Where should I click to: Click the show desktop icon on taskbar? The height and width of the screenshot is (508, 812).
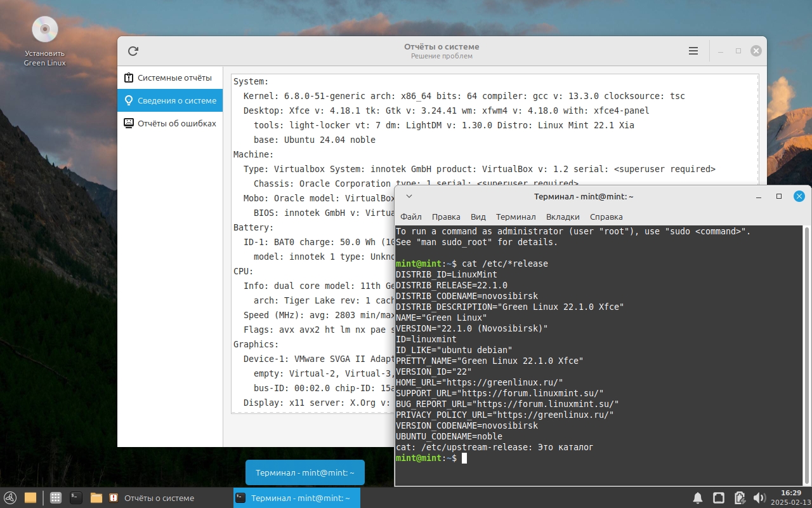(30, 498)
